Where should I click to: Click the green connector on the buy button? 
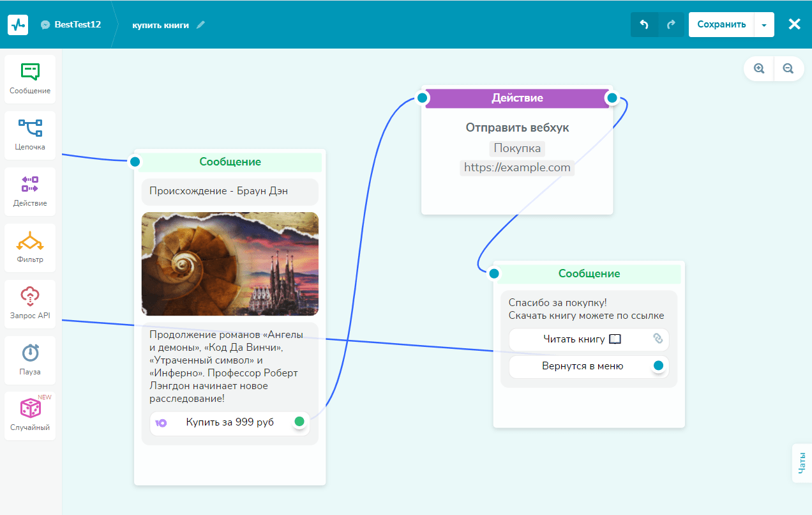click(x=299, y=422)
